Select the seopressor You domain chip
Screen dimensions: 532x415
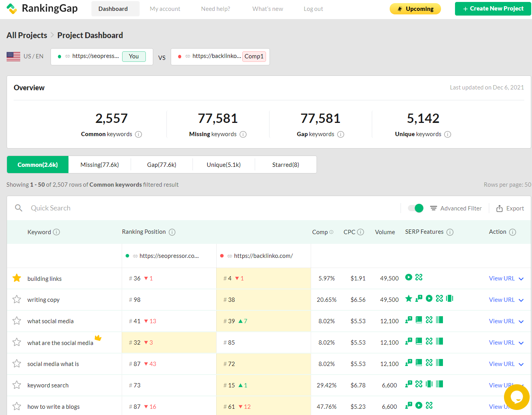coord(102,56)
